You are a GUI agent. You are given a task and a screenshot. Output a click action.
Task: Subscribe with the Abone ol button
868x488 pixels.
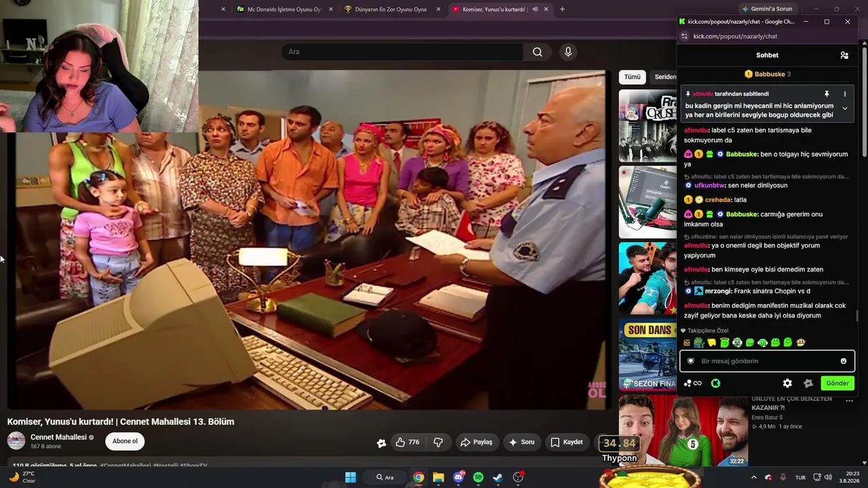coord(125,441)
